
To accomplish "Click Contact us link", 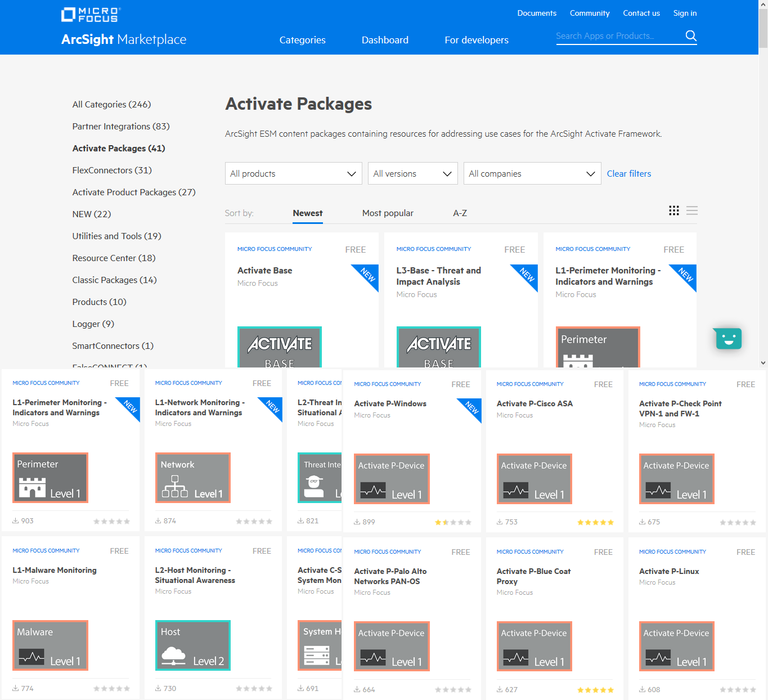I will coord(641,13).
